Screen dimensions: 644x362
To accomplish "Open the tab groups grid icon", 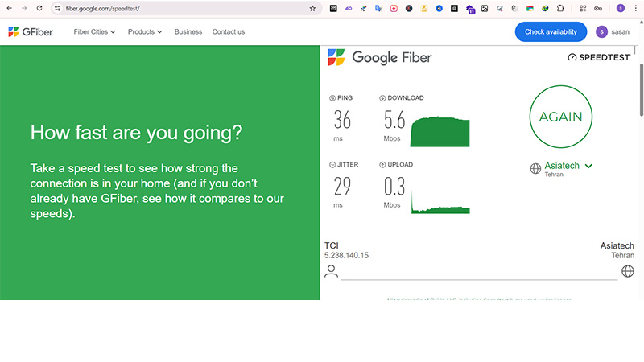I will (583, 8).
